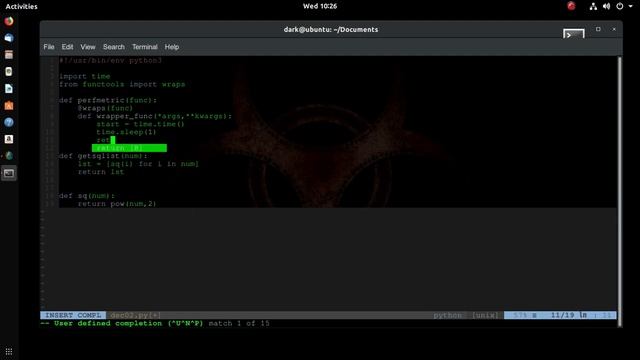Click the dec02.py filename in status line
The image size is (640, 360).
(x=136, y=315)
